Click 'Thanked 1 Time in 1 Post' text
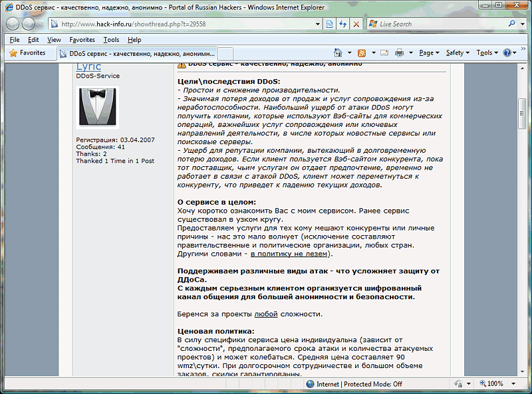532x394 pixels. click(x=115, y=161)
